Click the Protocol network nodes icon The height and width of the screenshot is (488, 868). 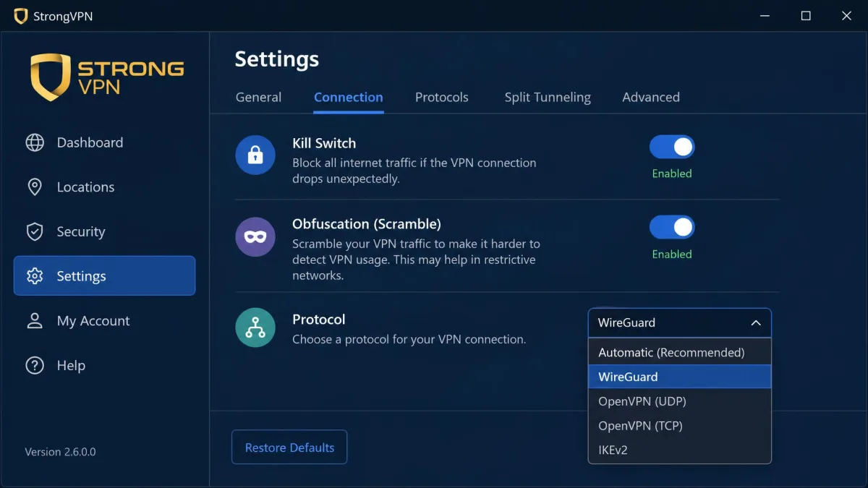(x=255, y=328)
